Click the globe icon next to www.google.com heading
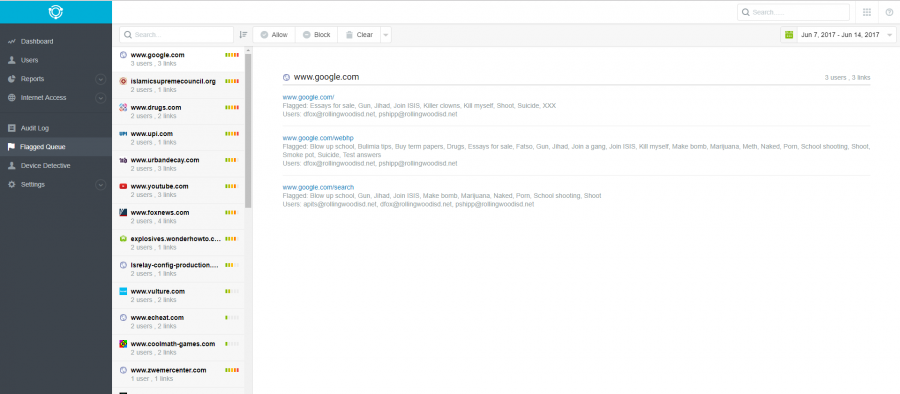Image resolution: width=900 pixels, height=394 pixels. click(x=286, y=77)
